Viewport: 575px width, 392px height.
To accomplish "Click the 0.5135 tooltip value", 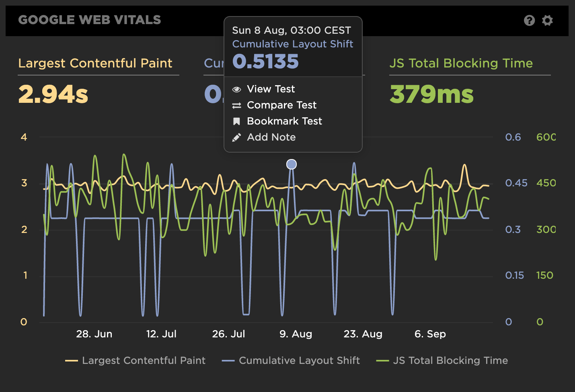I will [265, 61].
